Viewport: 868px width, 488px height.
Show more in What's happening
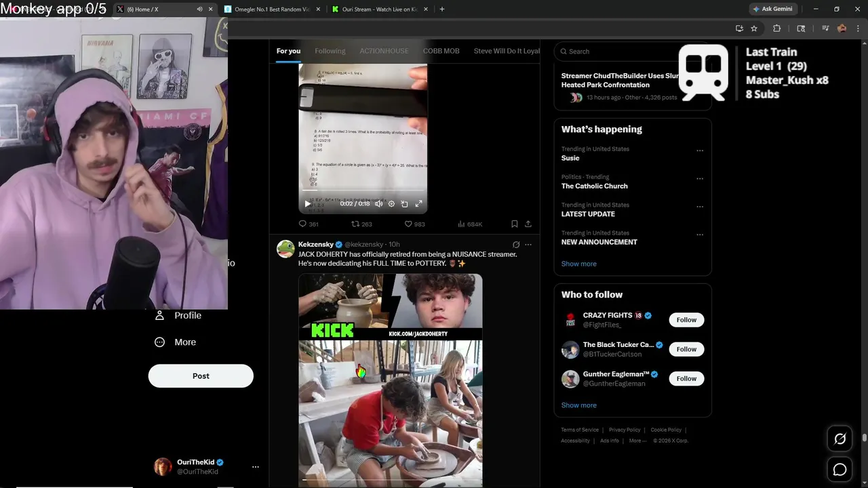579,264
